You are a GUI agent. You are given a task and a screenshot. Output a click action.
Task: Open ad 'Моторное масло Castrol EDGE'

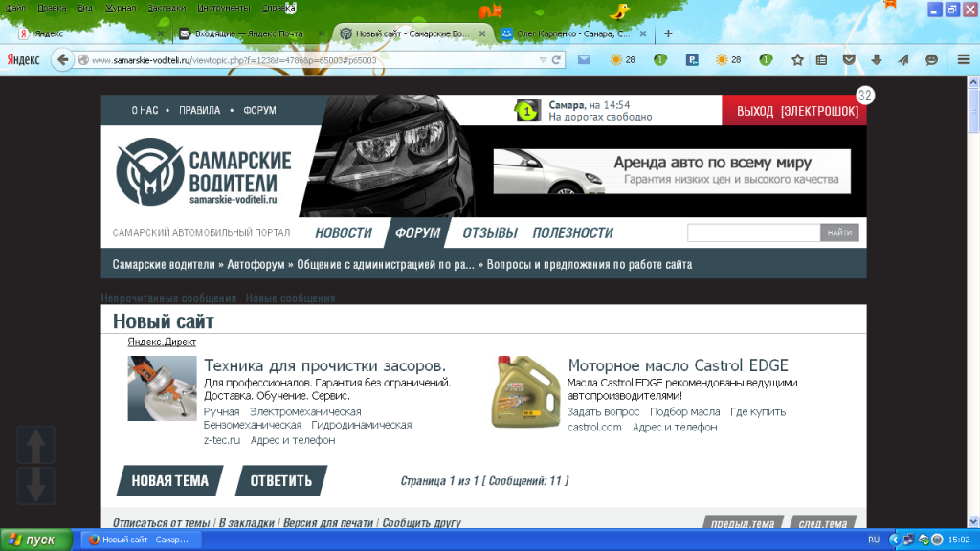click(679, 365)
